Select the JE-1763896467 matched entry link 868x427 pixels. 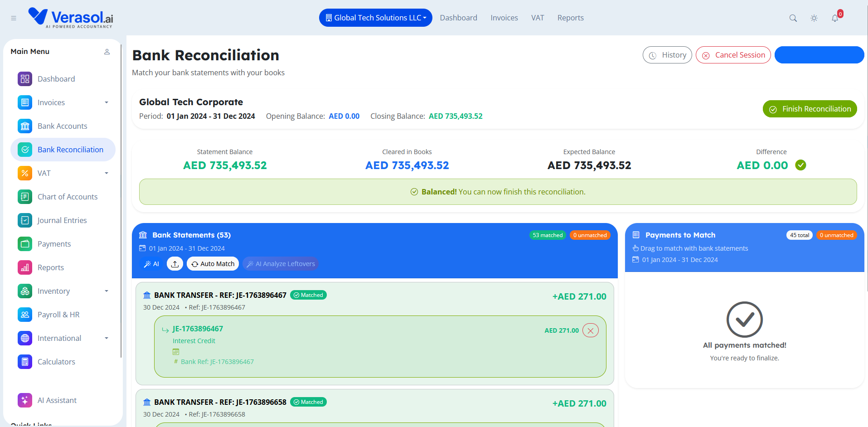198,329
